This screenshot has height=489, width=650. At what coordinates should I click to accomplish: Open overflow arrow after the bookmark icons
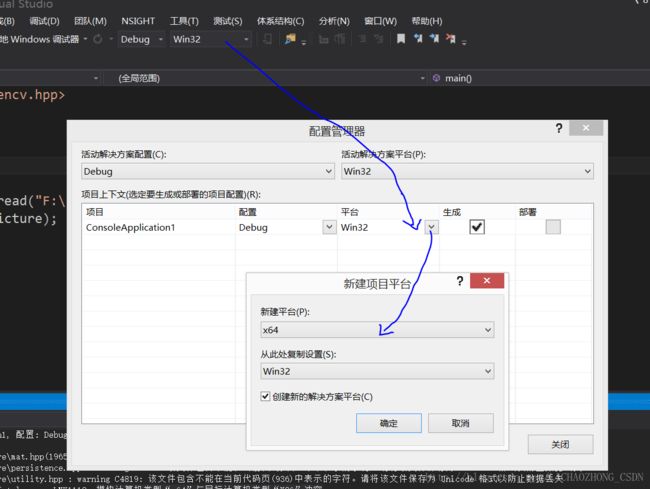point(463,42)
